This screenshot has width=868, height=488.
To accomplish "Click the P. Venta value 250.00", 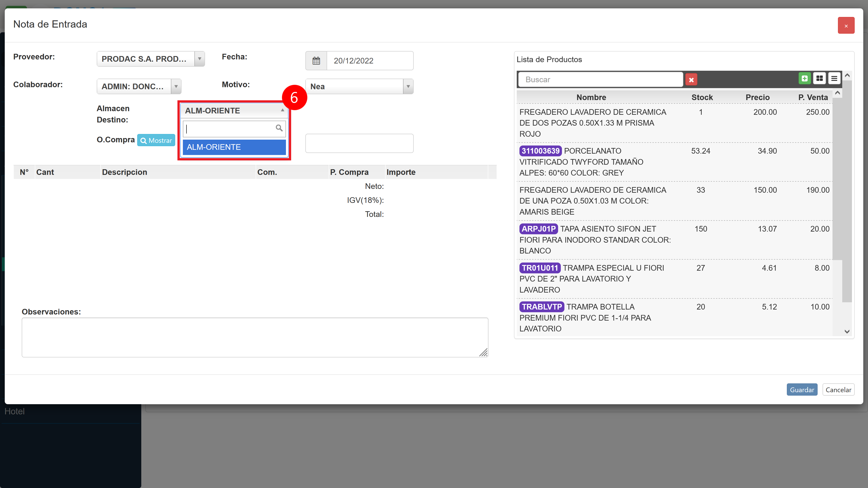I will coord(817,112).
